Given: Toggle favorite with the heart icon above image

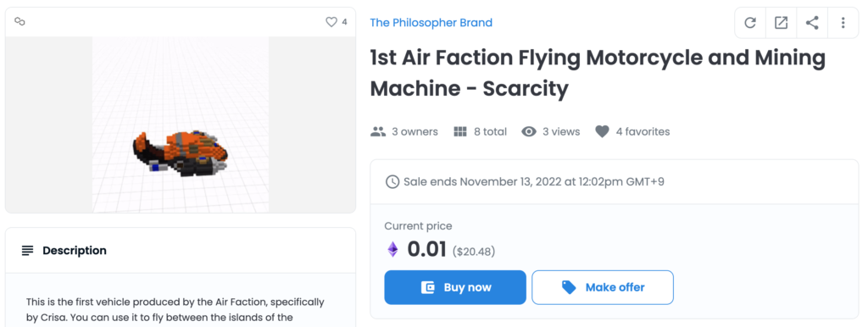Looking at the screenshot, I should tap(331, 22).
